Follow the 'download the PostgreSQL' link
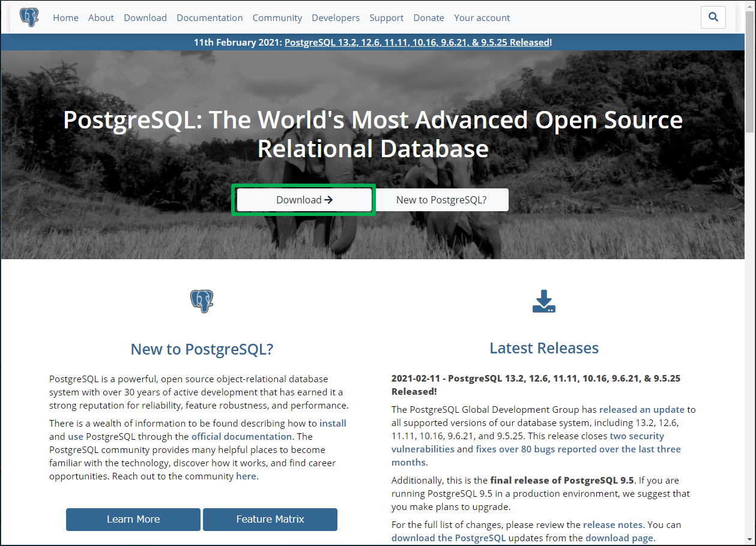The height and width of the screenshot is (546, 756). tap(449, 538)
